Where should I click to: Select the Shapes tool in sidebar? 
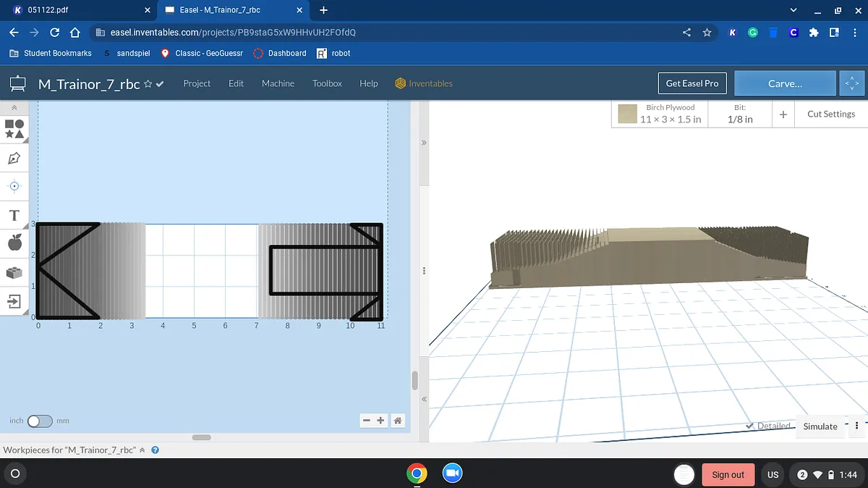click(x=14, y=129)
